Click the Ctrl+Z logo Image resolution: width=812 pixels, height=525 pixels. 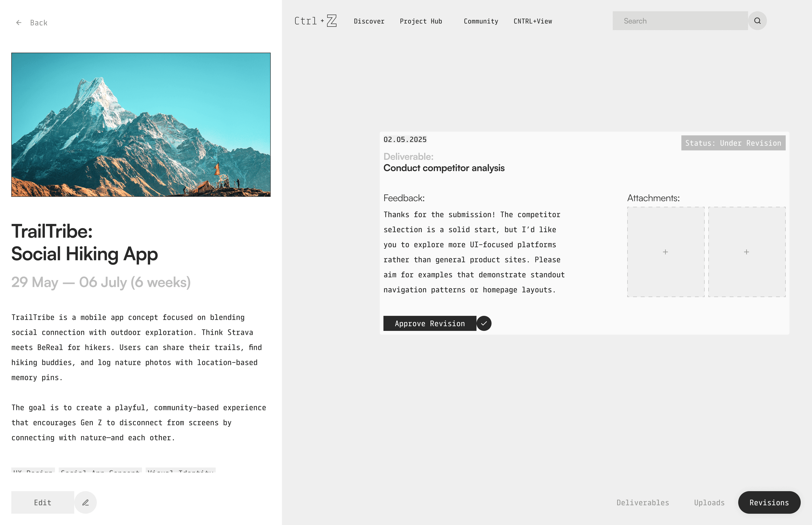coord(316,21)
